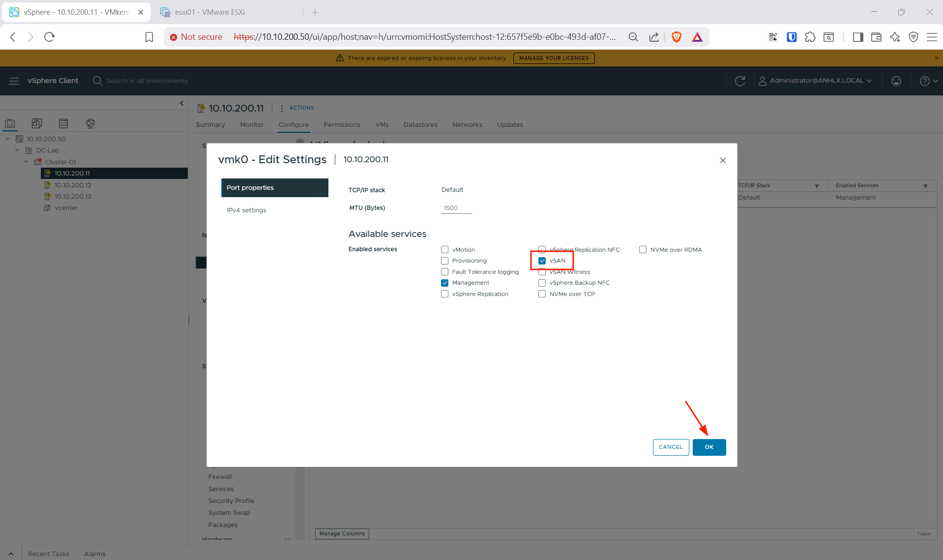
Task: Select the Hosts and Clusters inventory icon
Action: [x=10, y=123]
